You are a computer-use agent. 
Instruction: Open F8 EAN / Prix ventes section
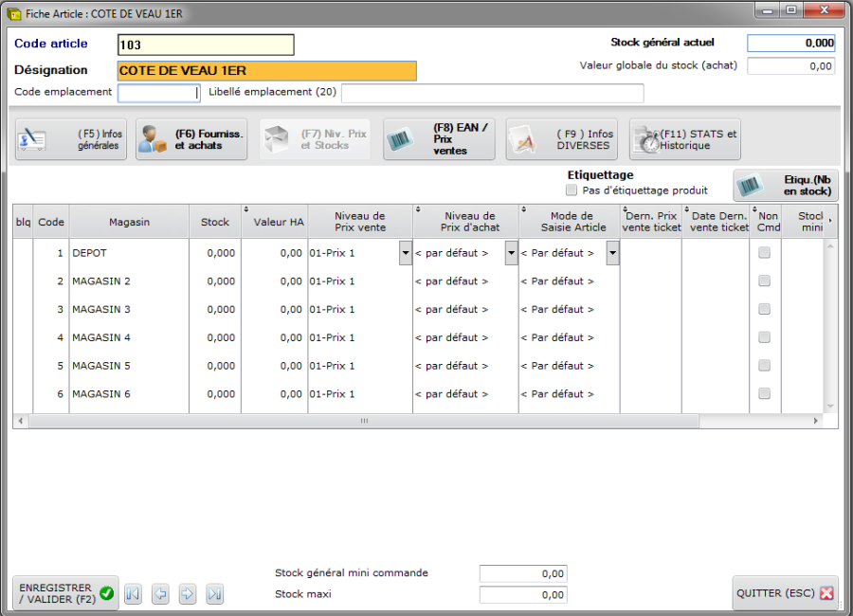coord(439,139)
